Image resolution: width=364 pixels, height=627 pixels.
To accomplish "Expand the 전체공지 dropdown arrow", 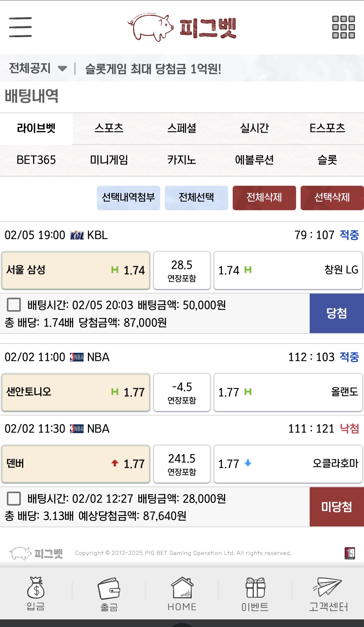I will pos(62,69).
